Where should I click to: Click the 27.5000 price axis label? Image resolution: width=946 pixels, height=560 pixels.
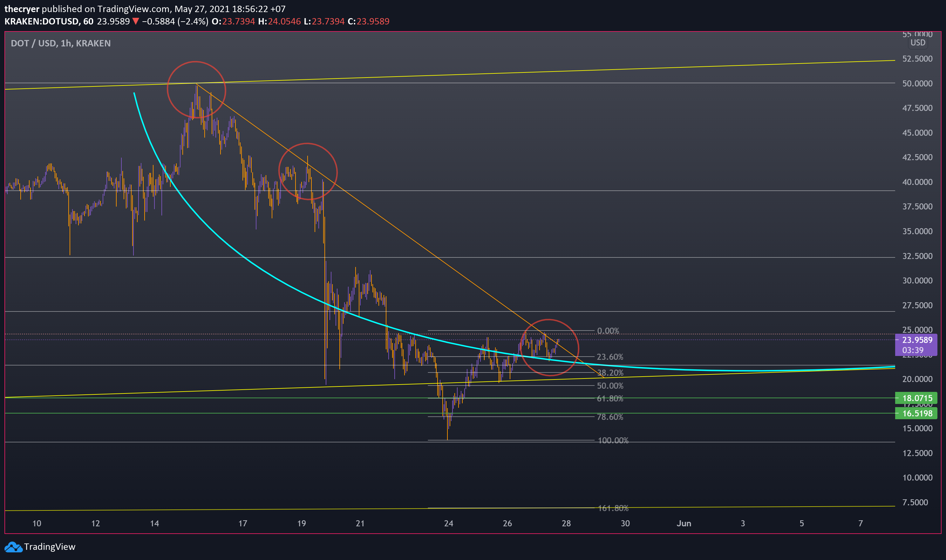pyautogui.click(x=917, y=305)
